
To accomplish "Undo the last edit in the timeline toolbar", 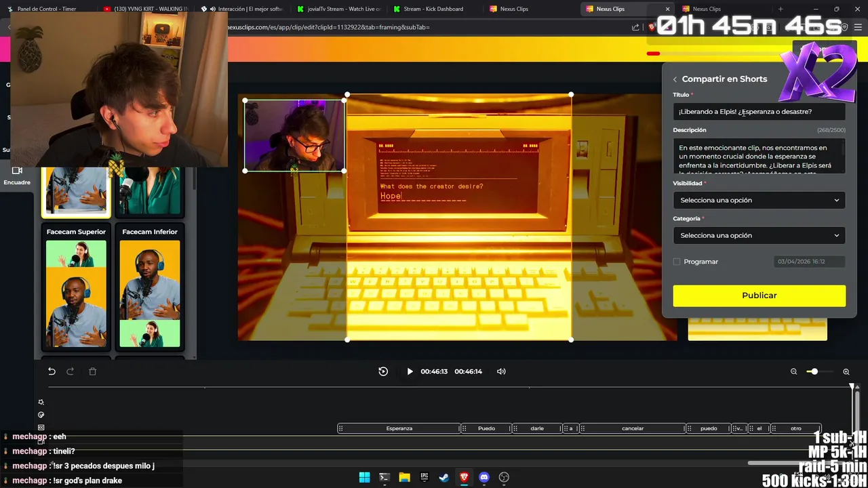I will coord(52,371).
